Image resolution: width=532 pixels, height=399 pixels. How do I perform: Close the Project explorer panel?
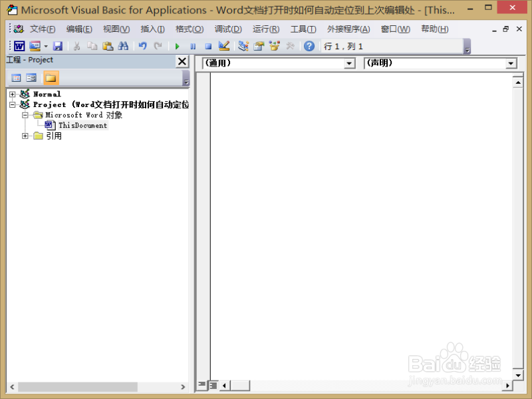(182, 61)
